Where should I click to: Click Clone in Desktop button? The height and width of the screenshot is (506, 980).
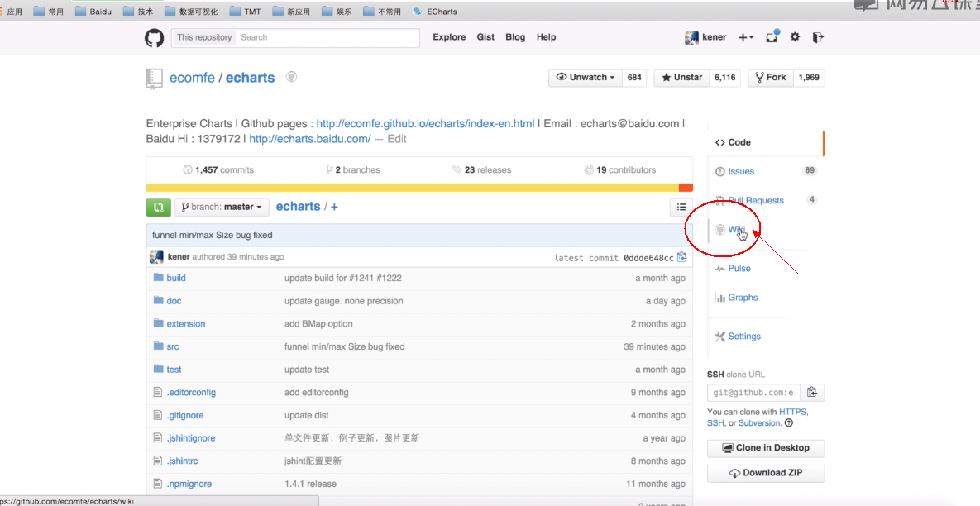coord(766,448)
